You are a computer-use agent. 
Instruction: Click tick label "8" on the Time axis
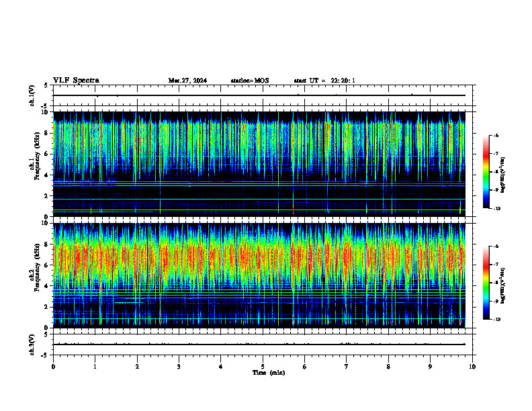pyautogui.click(x=388, y=367)
